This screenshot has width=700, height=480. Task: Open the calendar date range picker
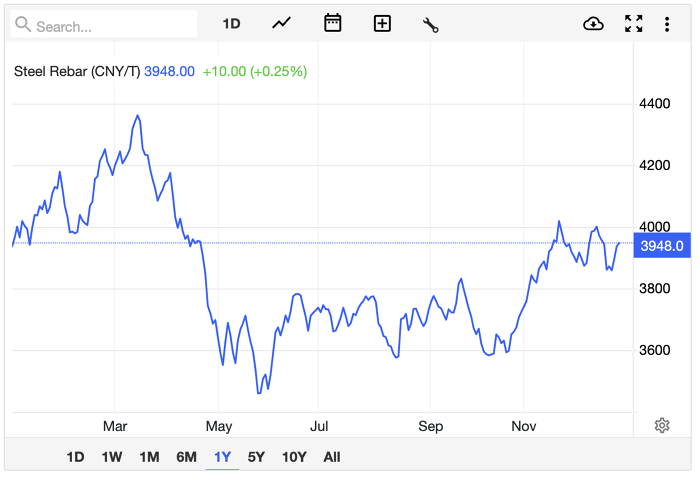[333, 23]
